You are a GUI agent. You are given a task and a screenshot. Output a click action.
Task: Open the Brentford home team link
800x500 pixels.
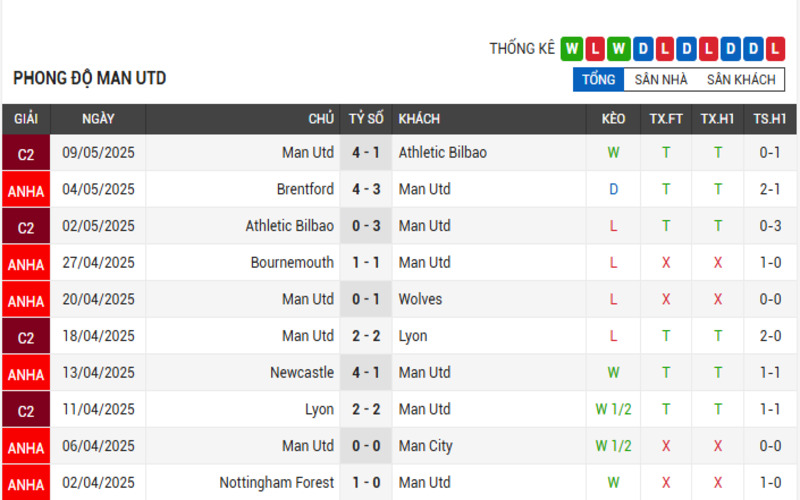305,189
